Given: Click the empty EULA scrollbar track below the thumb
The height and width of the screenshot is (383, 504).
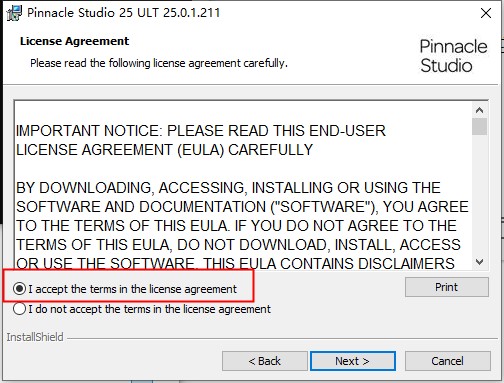Looking at the screenshot, I should (x=479, y=195).
